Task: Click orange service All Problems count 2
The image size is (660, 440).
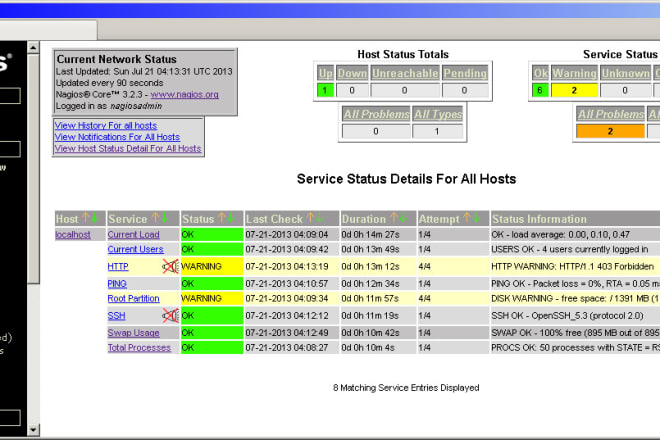Action: (x=611, y=131)
